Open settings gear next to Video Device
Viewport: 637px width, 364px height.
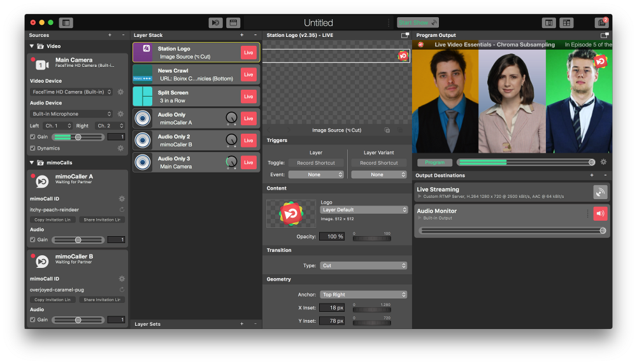pos(120,92)
